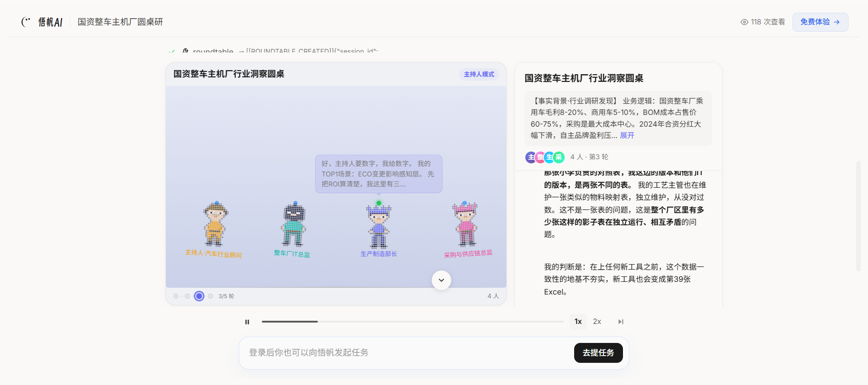Click the roundtable tool icon in log line
The width and height of the screenshot is (868, 385).
coord(185,51)
